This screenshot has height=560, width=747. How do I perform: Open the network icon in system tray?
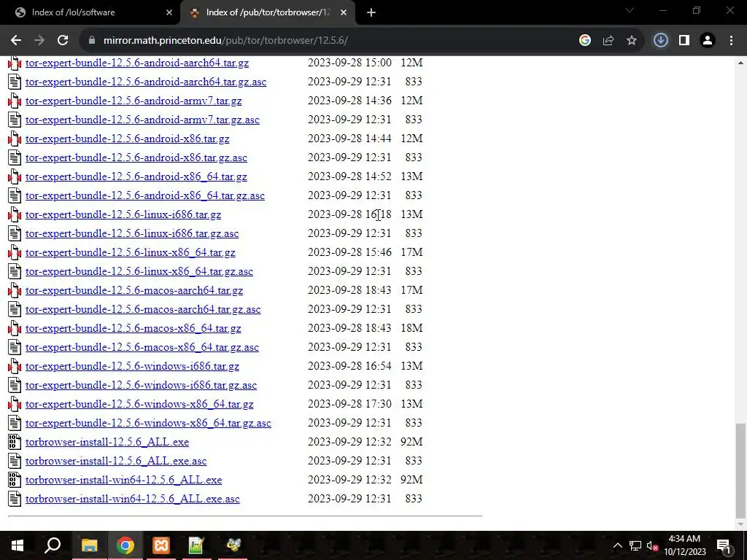point(635,545)
